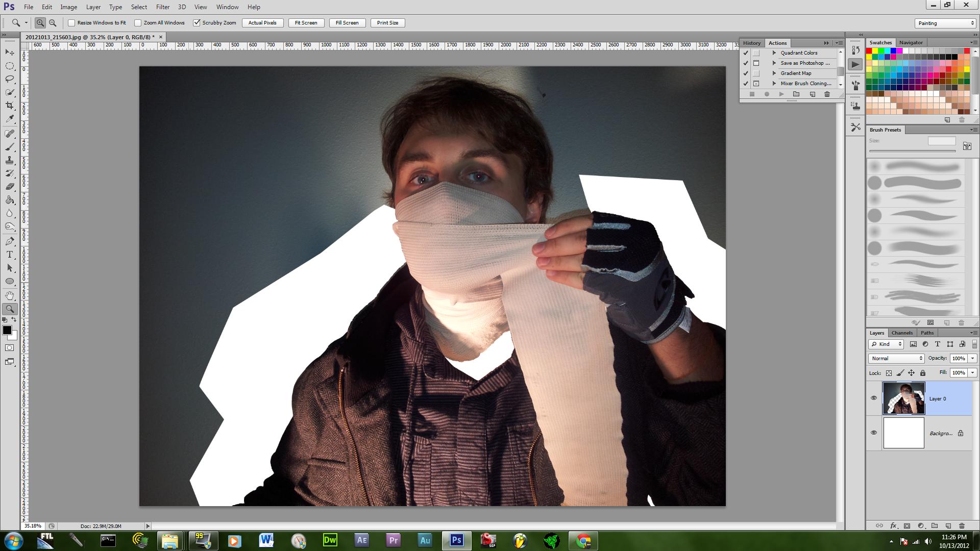This screenshot has width=980, height=551.
Task: Open Photoshop from the Windows taskbar
Action: click(456, 540)
